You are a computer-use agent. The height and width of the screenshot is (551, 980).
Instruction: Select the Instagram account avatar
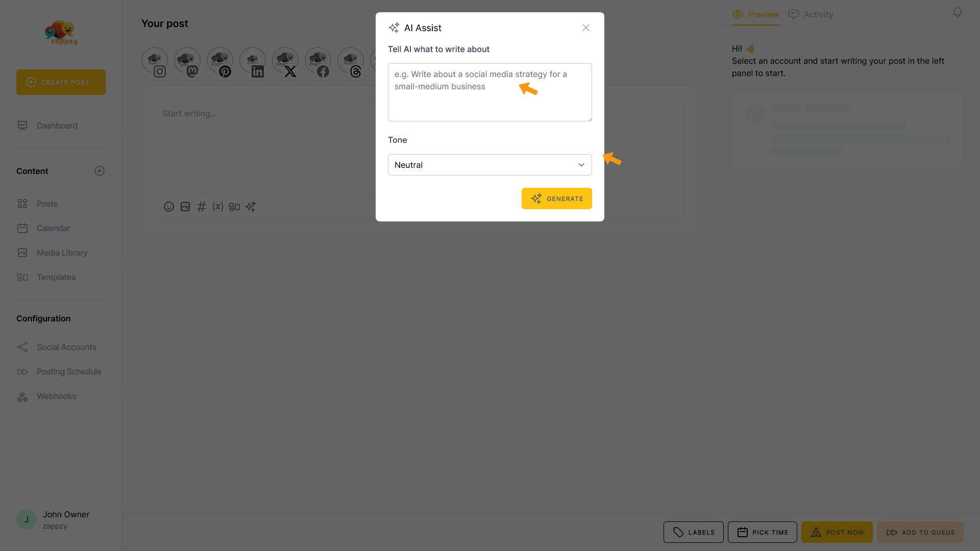tap(155, 61)
